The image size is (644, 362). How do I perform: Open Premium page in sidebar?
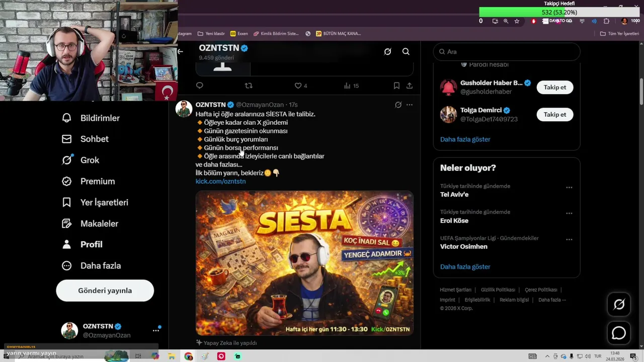[88, 182]
